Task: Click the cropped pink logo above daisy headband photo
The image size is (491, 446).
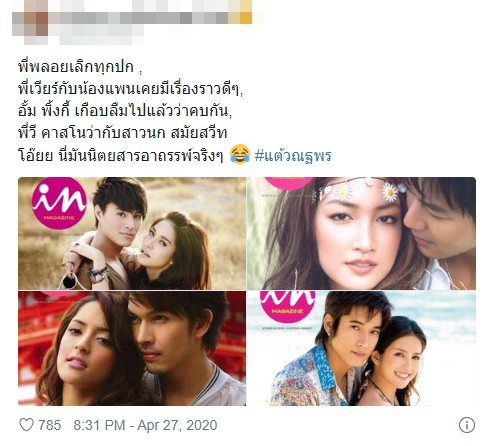Action: point(289,183)
